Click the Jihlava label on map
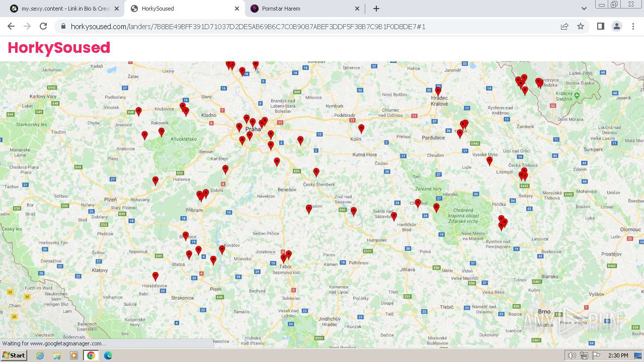This screenshot has height=362, width=644. click(408, 270)
